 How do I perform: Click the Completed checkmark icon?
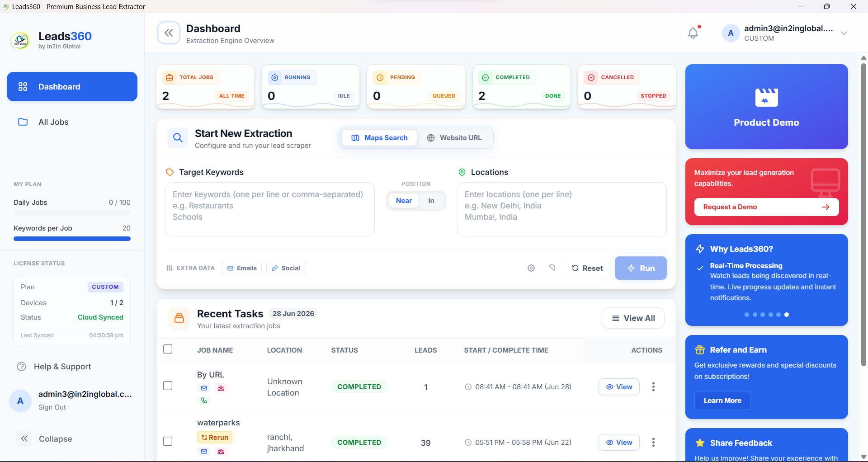pos(486,77)
